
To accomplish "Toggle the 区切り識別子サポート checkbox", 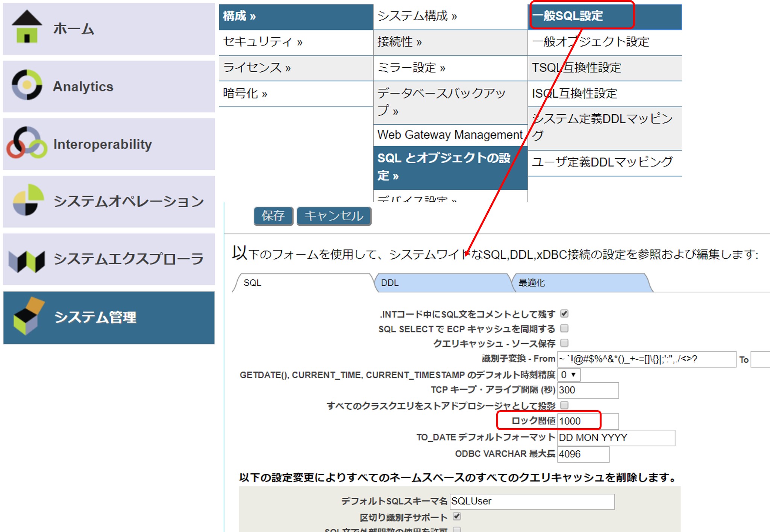I will coord(457,517).
